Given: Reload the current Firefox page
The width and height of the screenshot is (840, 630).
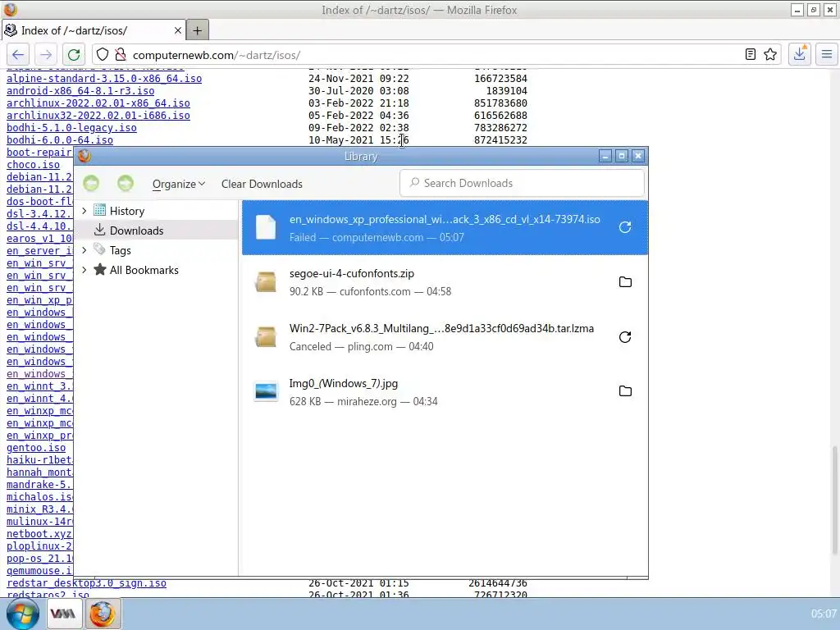Looking at the screenshot, I should point(74,55).
